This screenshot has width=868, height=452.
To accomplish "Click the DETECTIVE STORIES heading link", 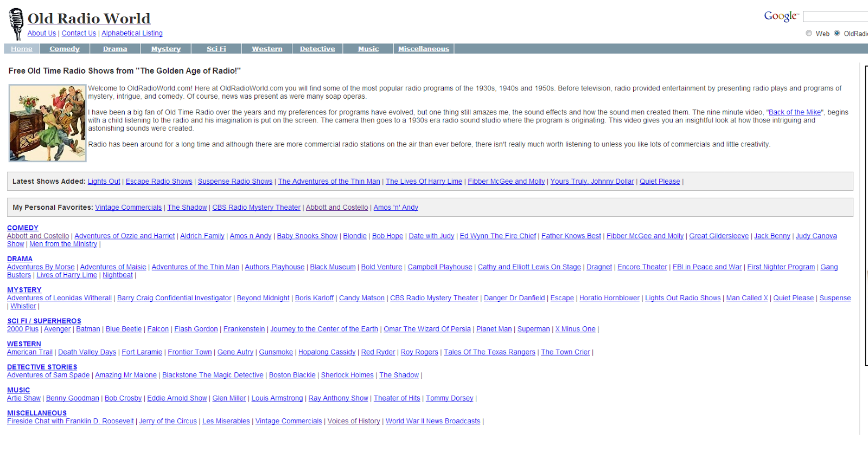I will 42,367.
